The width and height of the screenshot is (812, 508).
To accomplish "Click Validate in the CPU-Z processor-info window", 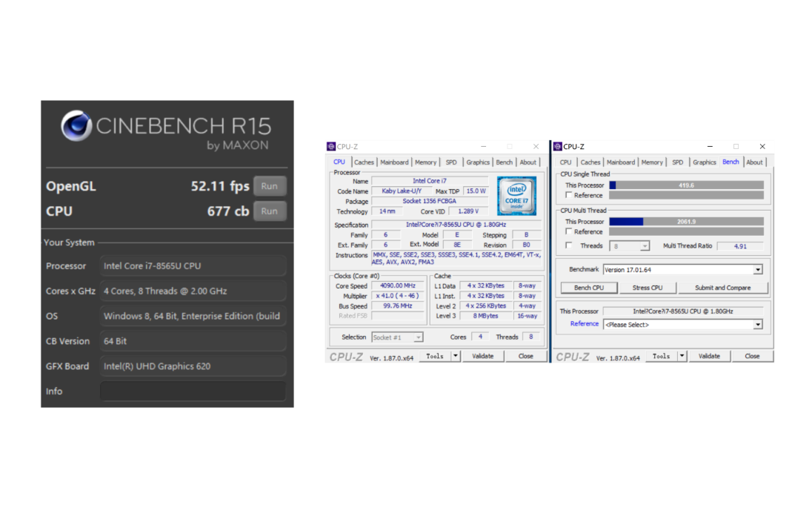I will (482, 356).
